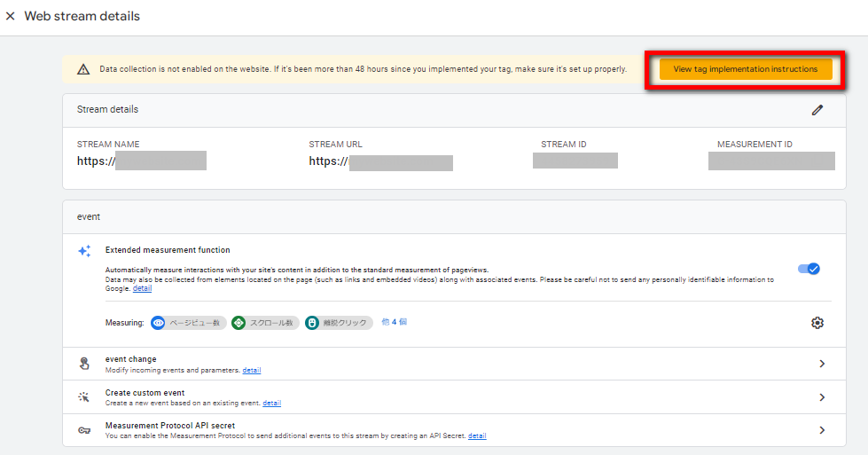
Task: Click the warning triangle icon in banner
Action: tap(83, 69)
